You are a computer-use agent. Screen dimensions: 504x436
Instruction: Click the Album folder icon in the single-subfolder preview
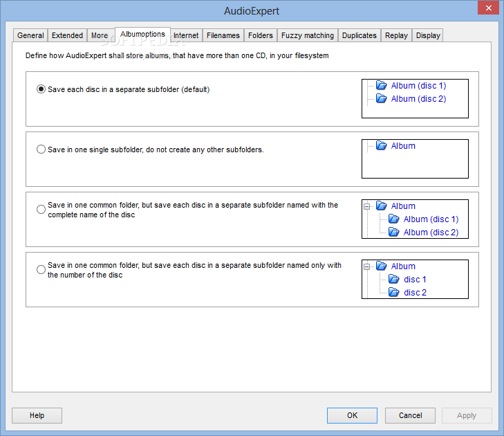381,145
